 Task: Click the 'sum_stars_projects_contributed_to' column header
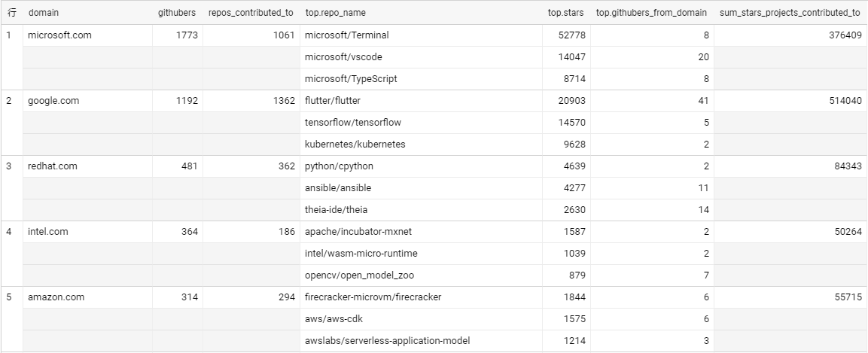click(x=790, y=12)
